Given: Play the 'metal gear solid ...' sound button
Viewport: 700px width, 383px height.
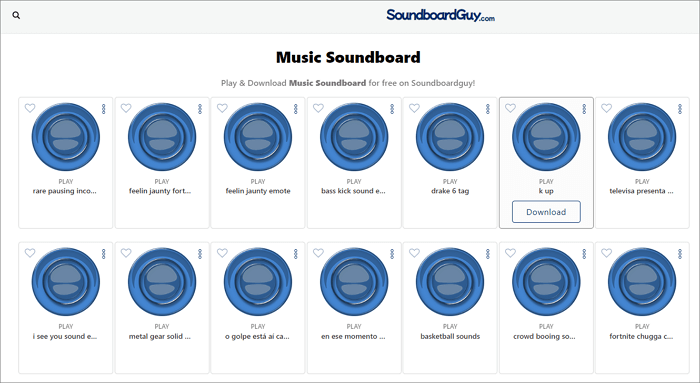Looking at the screenshot, I should coord(162,282).
